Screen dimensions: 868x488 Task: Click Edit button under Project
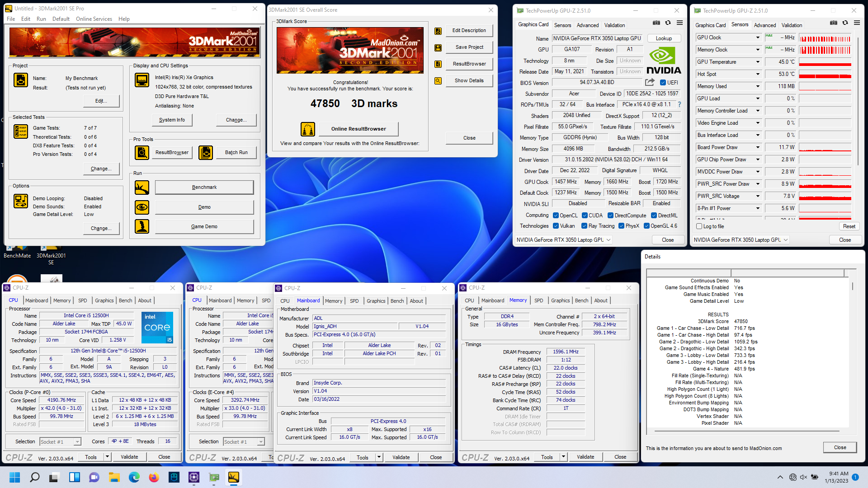click(101, 101)
